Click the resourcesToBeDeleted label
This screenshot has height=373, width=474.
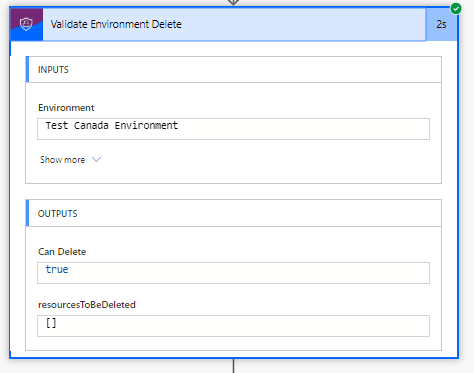pos(87,305)
